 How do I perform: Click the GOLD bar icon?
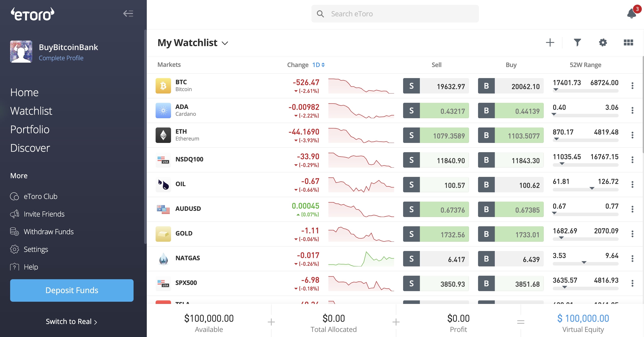click(163, 234)
